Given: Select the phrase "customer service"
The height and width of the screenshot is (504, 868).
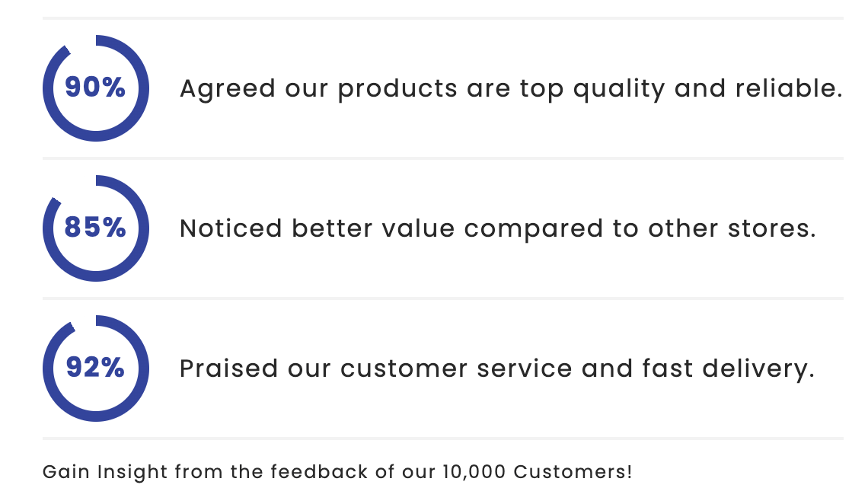Looking at the screenshot, I should pos(455,368).
